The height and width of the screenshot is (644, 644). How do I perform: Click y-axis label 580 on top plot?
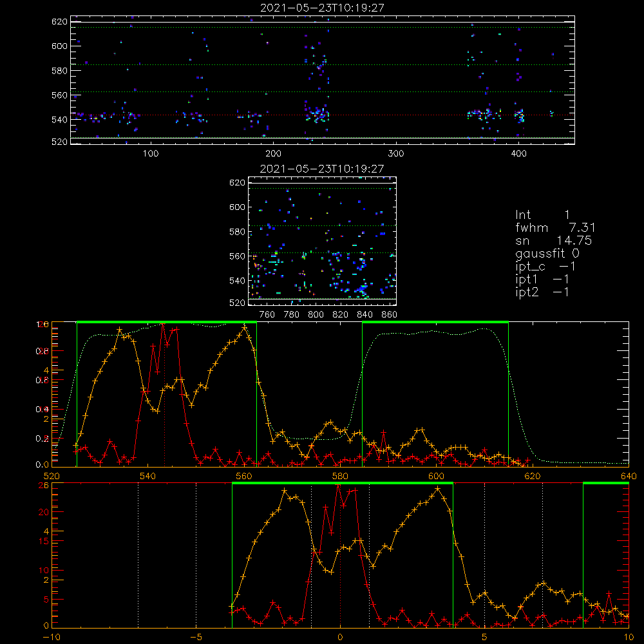59,71
